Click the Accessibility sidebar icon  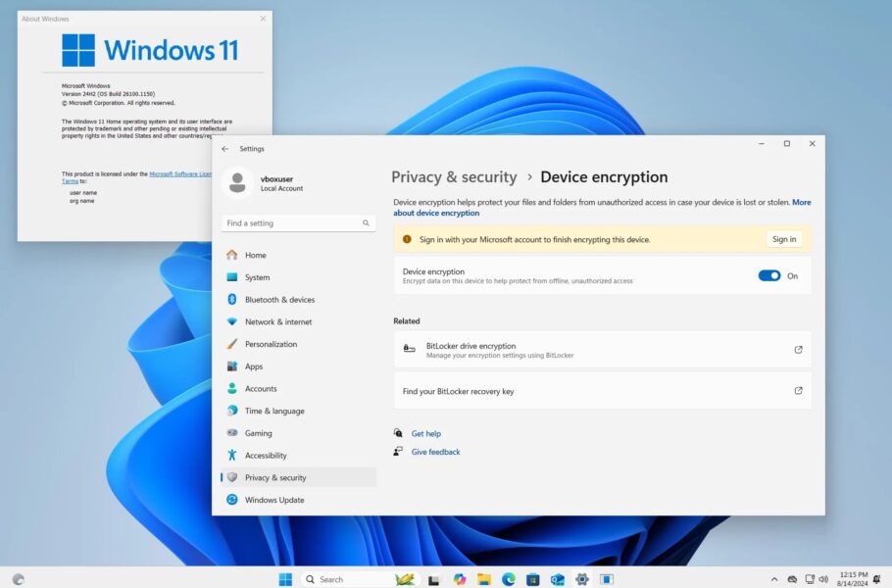(232, 456)
